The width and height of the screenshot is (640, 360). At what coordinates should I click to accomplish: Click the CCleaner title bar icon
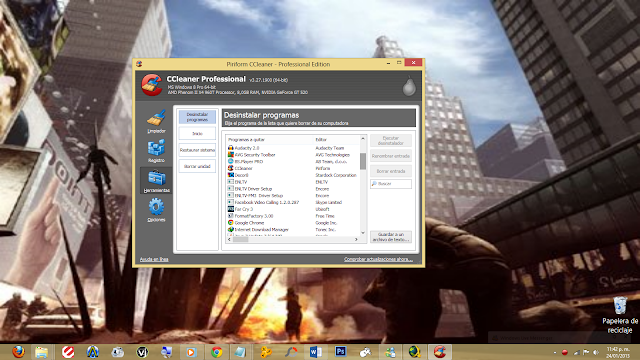[x=139, y=64]
